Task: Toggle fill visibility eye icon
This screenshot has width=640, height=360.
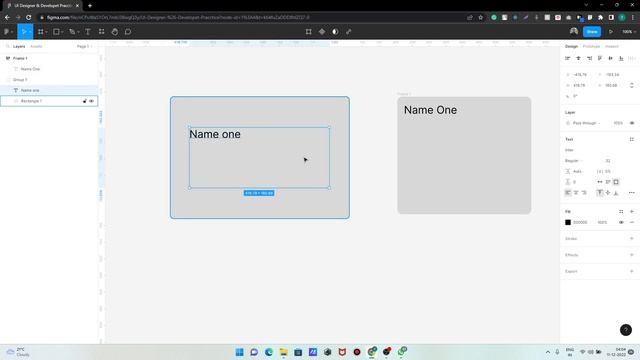Action: pos(621,222)
